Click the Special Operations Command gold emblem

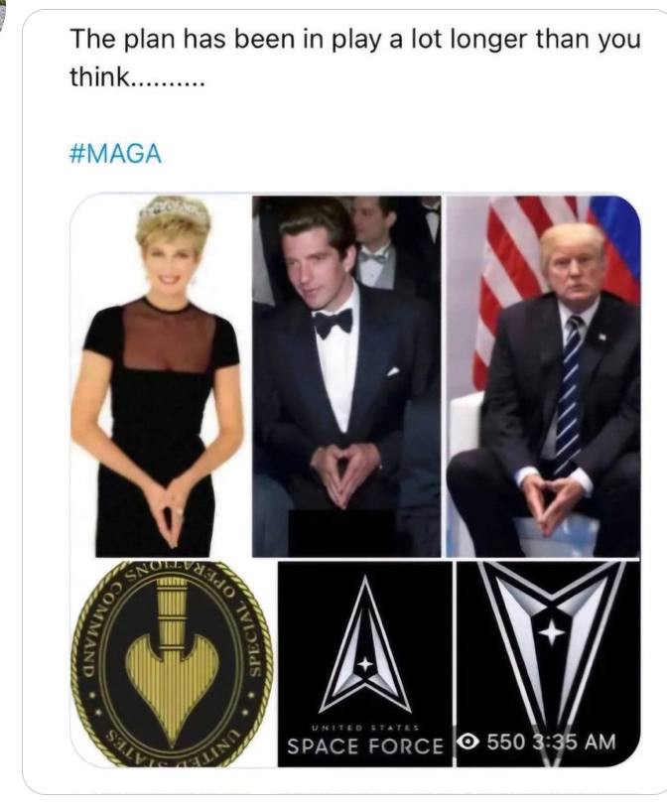click(x=171, y=663)
